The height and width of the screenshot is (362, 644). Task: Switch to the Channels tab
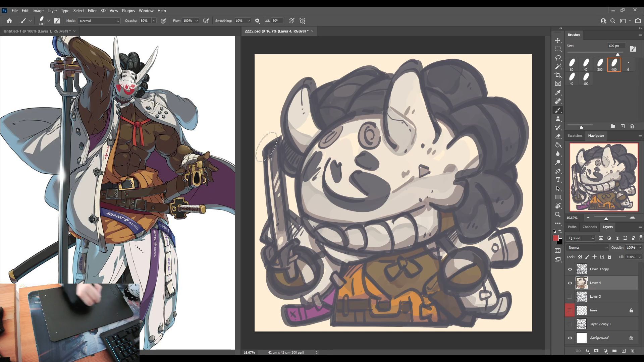click(589, 227)
